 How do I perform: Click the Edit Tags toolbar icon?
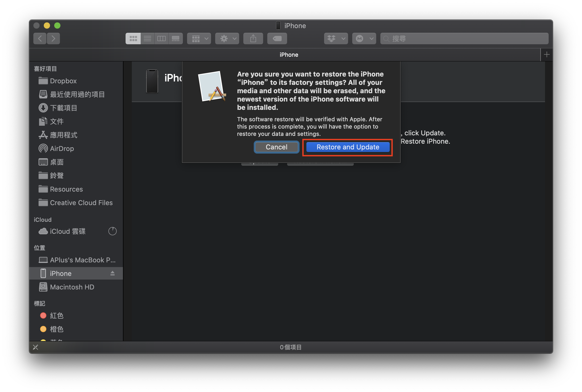click(277, 39)
